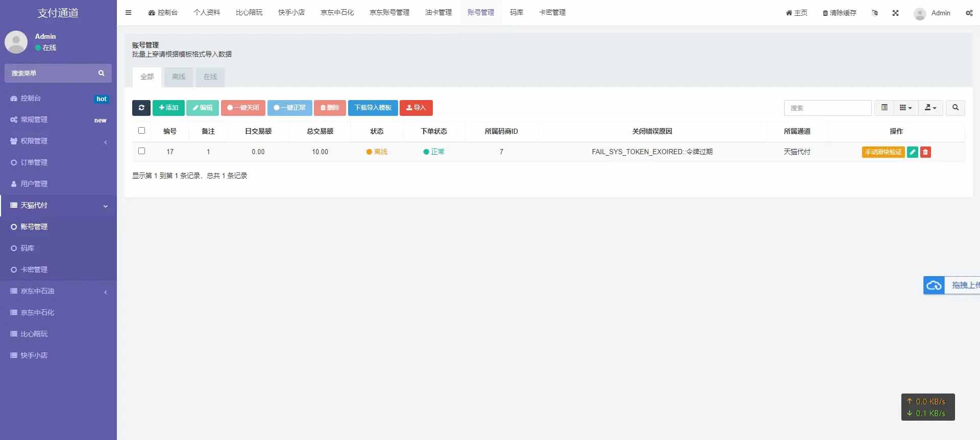This screenshot has width=980, height=440.
Task: Click the table search input field
Action: (827, 108)
